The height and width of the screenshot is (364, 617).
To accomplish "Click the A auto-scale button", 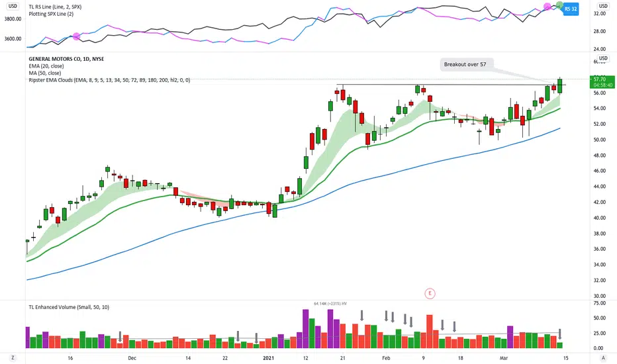I will tap(603, 357).
